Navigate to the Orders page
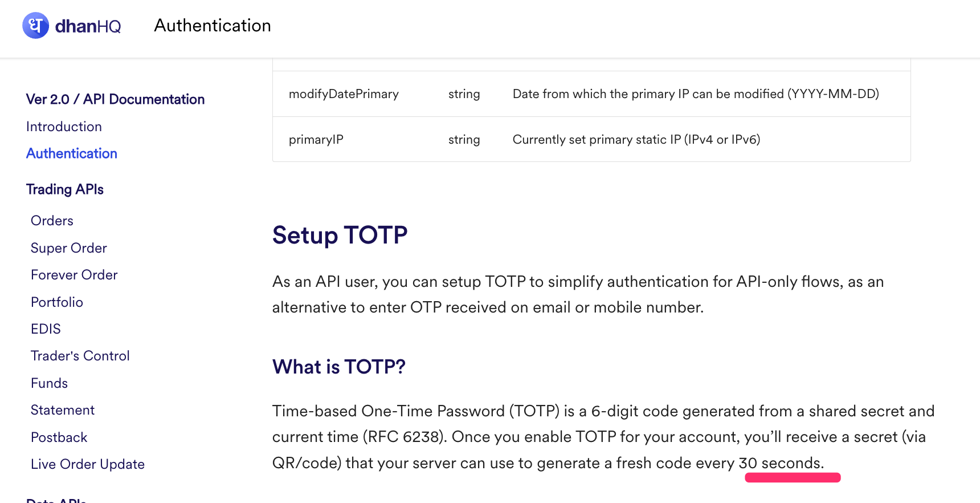 pyautogui.click(x=52, y=221)
